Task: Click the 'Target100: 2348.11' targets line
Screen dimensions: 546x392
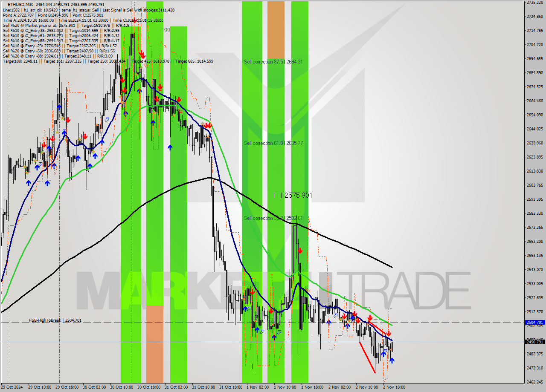Action: pyautogui.click(x=108, y=61)
